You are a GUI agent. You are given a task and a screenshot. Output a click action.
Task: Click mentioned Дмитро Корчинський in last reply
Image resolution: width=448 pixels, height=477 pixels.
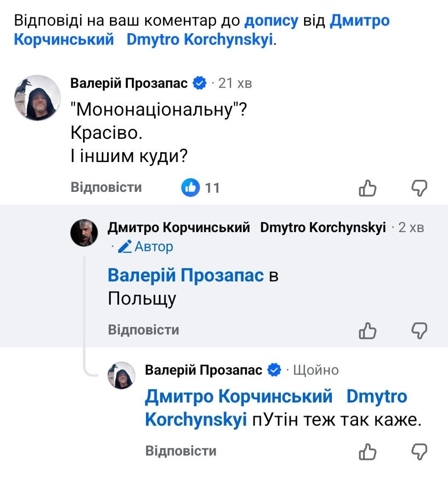239,397
